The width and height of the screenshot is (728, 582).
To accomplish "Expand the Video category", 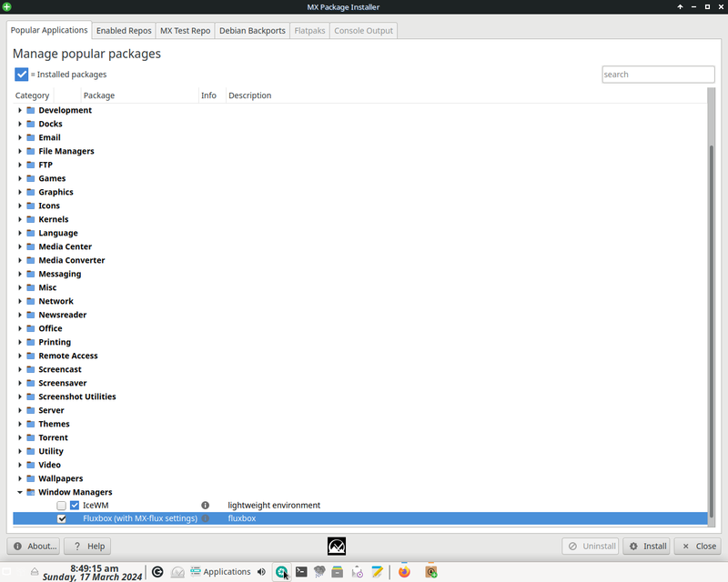I will point(19,465).
